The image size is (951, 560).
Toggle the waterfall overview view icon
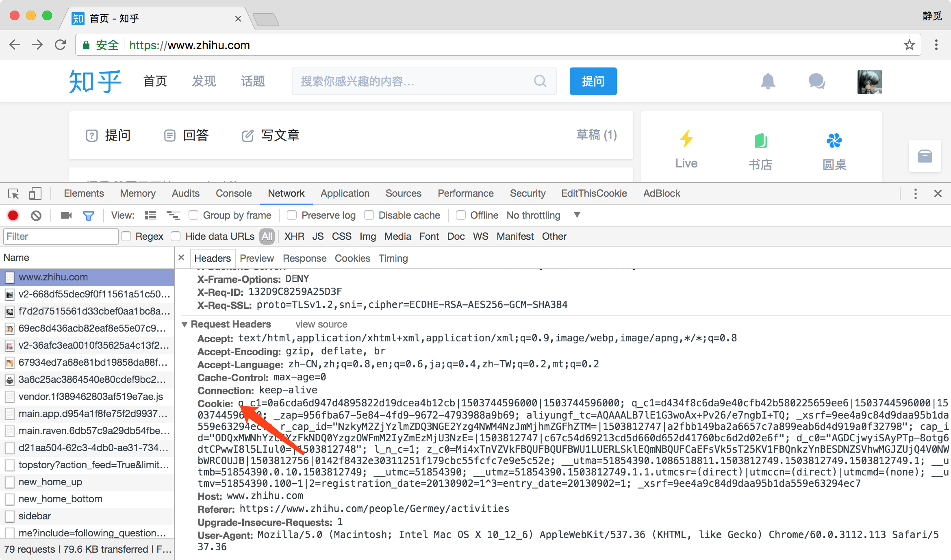pos(173,215)
